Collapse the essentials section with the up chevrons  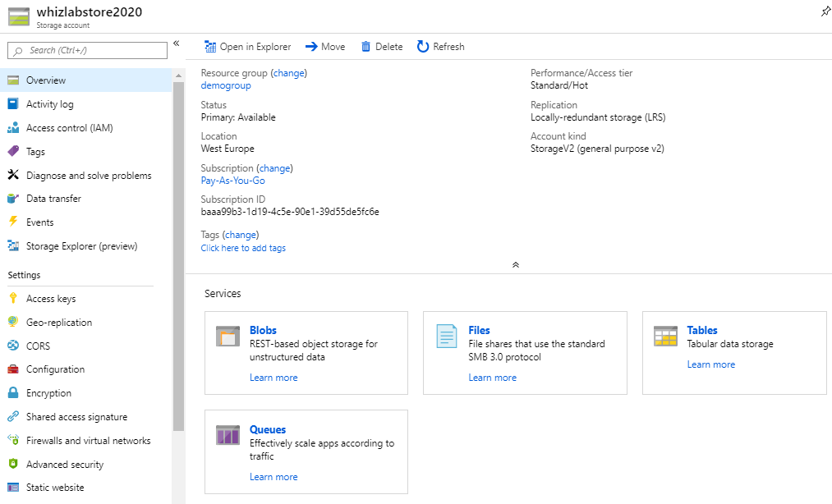515,265
